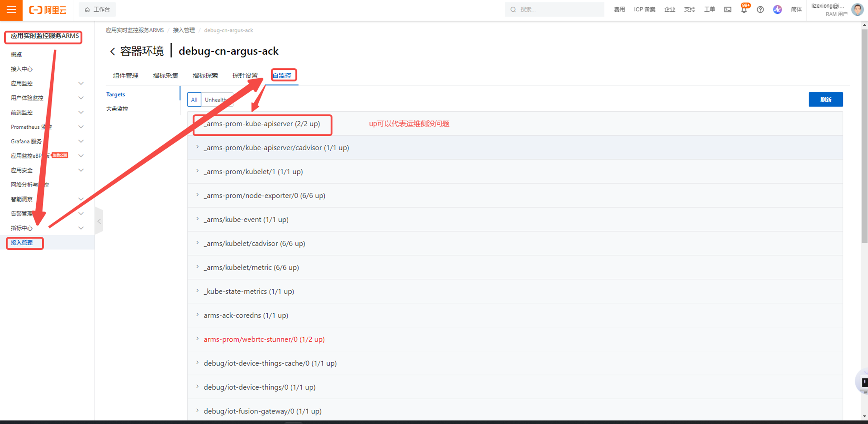Open the hamburger menu icon

(11, 9)
